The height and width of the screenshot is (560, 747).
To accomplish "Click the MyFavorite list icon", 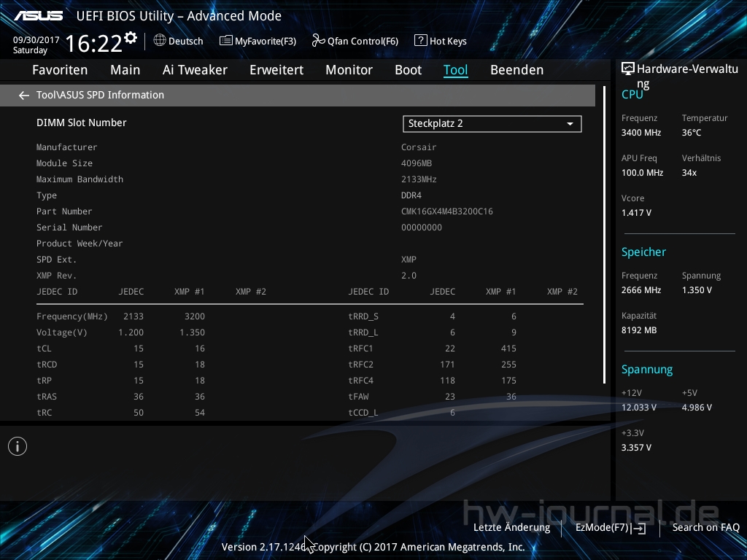I will pos(226,41).
